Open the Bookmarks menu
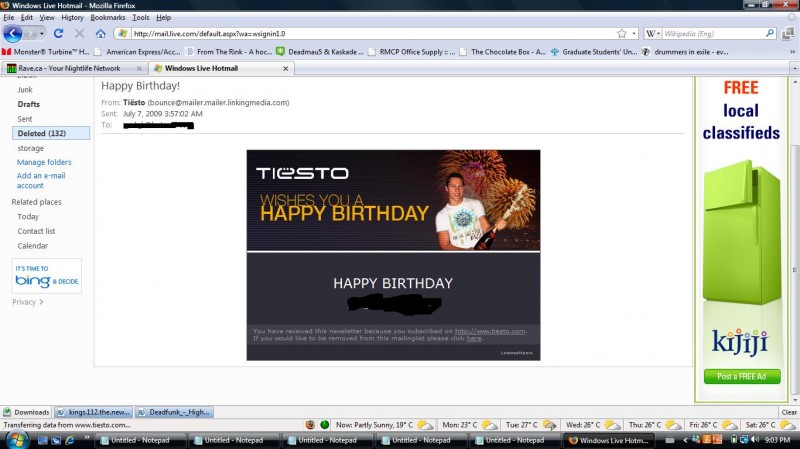Viewport: 800px width, 449px height. point(108,17)
